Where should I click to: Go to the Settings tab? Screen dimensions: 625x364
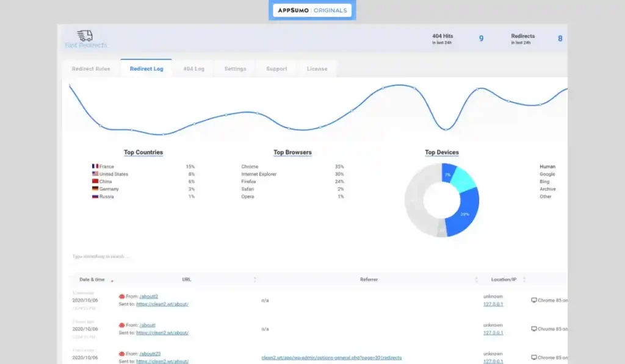[235, 69]
